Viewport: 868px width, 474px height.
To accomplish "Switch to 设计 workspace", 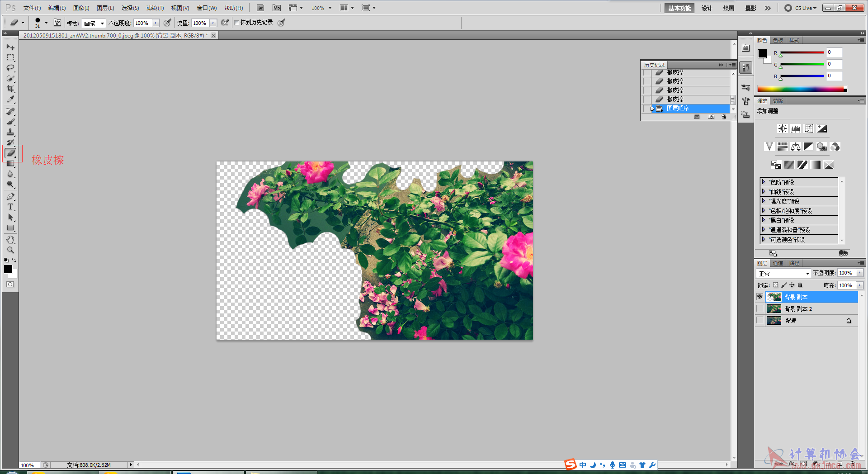I will (x=707, y=8).
